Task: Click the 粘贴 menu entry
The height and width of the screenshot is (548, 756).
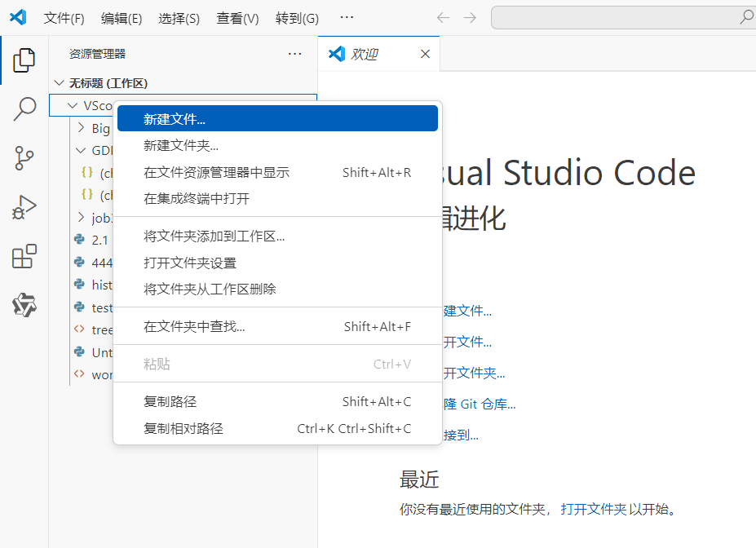Action: 278,364
